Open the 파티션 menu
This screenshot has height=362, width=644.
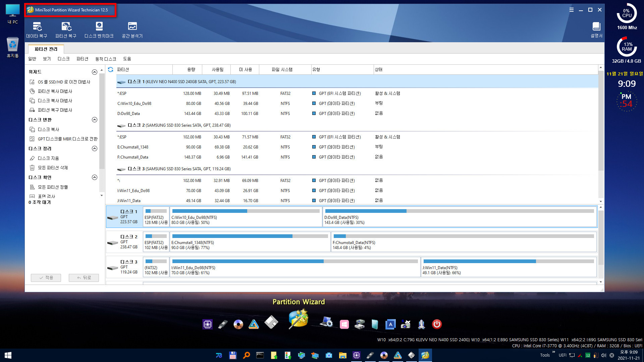coord(83,59)
